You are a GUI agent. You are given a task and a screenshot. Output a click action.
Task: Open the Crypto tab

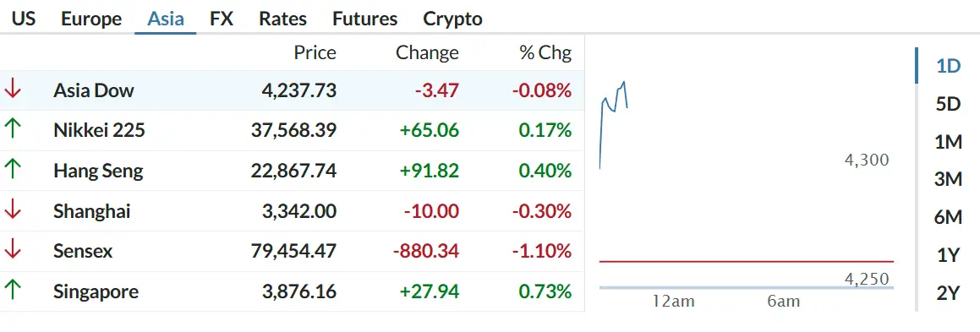(452, 19)
